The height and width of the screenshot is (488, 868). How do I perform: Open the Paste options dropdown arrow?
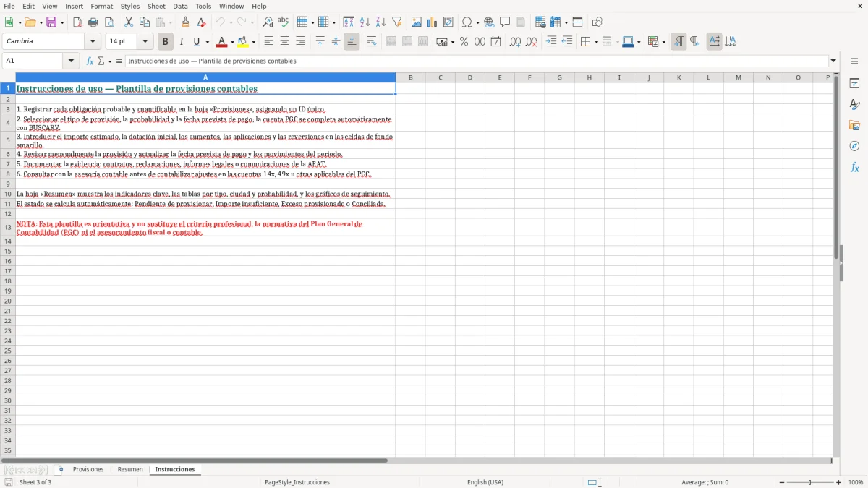point(170,23)
